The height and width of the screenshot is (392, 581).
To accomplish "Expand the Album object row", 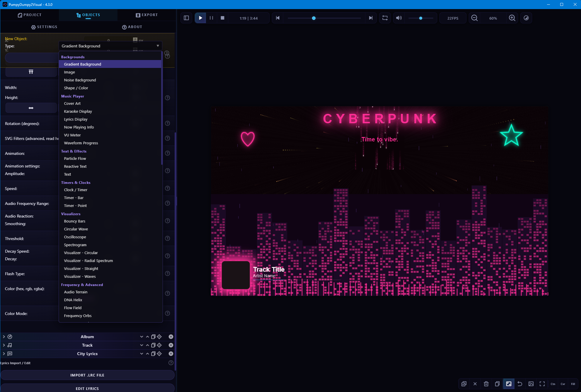I will pos(4,337).
